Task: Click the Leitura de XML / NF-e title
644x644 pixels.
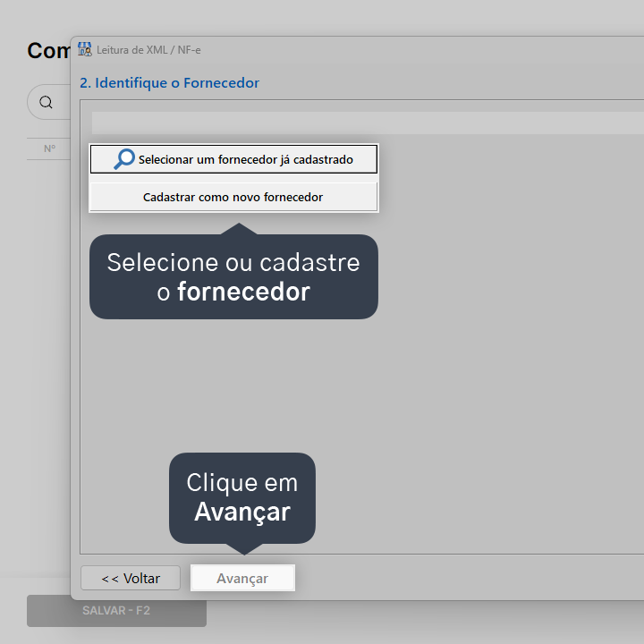Action: tap(148, 50)
